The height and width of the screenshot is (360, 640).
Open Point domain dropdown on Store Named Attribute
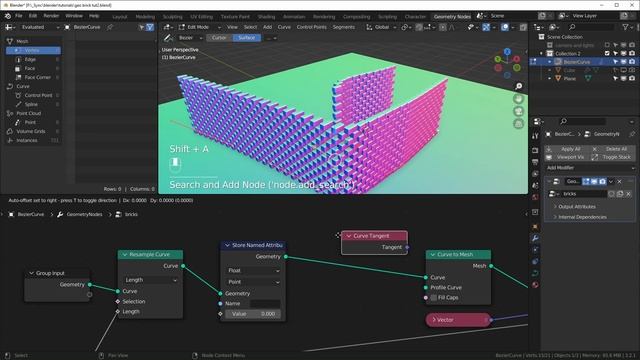(x=253, y=282)
